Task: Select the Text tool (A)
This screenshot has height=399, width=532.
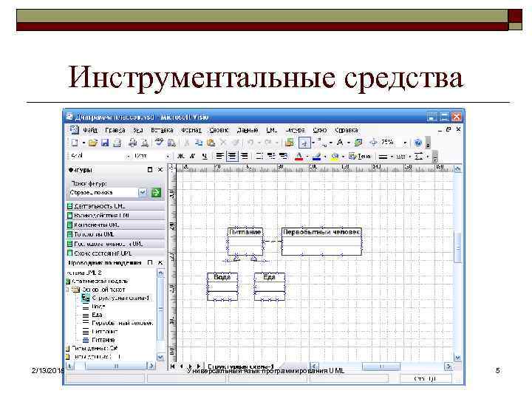Action: point(340,143)
